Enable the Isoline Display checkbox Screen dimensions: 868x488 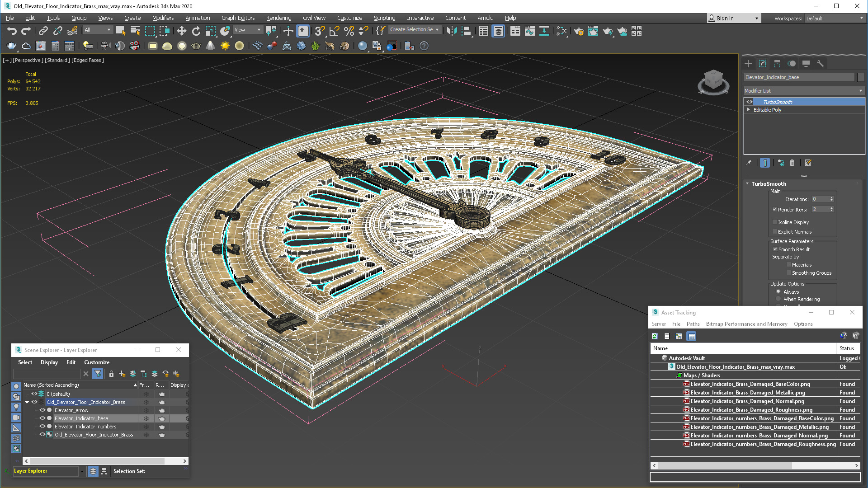point(775,222)
